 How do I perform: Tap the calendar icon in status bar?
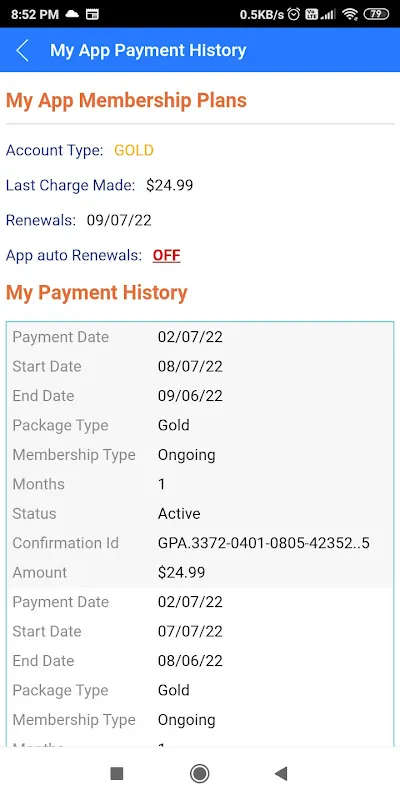(92, 14)
